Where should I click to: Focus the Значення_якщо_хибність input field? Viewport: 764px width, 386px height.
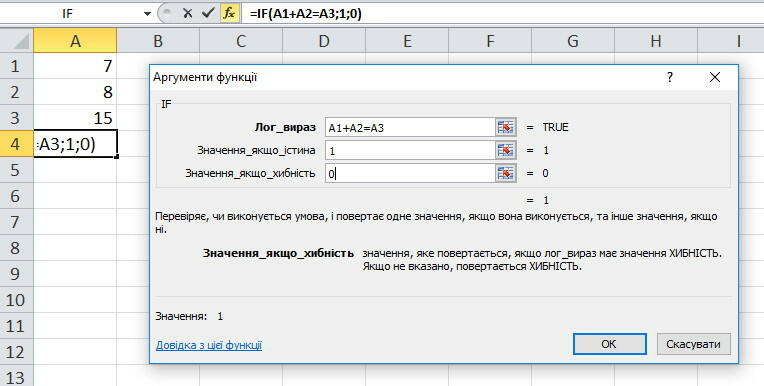point(410,174)
